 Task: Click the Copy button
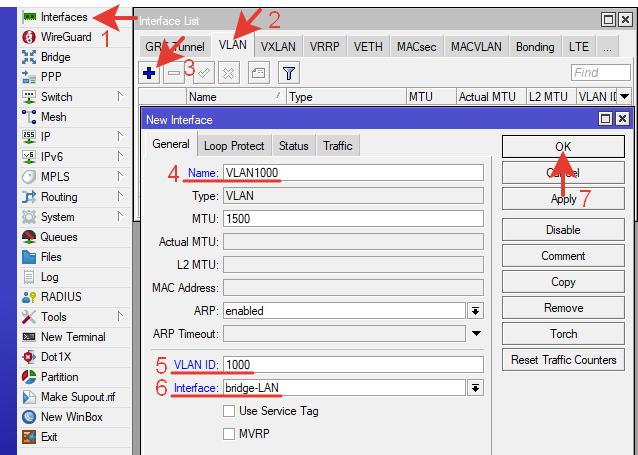[563, 282]
